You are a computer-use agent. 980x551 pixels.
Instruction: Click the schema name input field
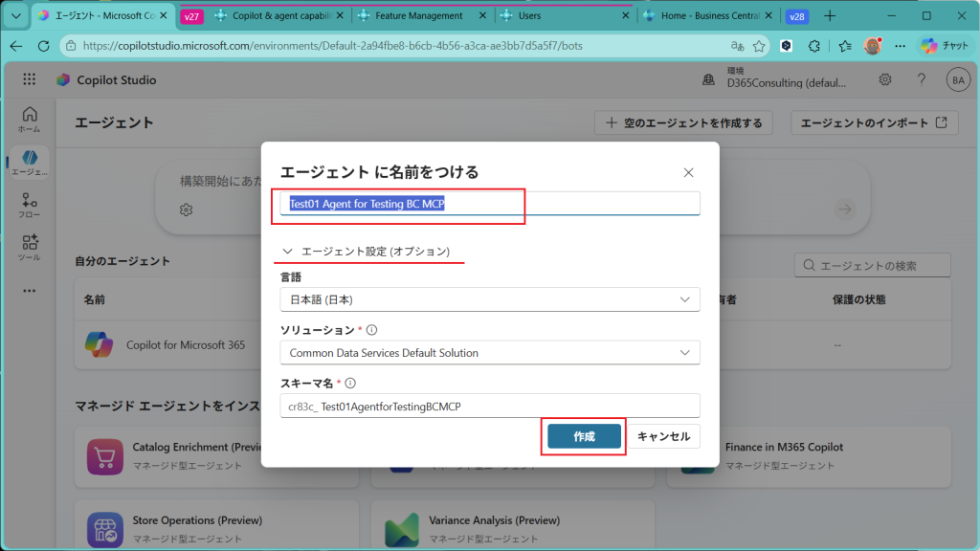[x=489, y=407]
